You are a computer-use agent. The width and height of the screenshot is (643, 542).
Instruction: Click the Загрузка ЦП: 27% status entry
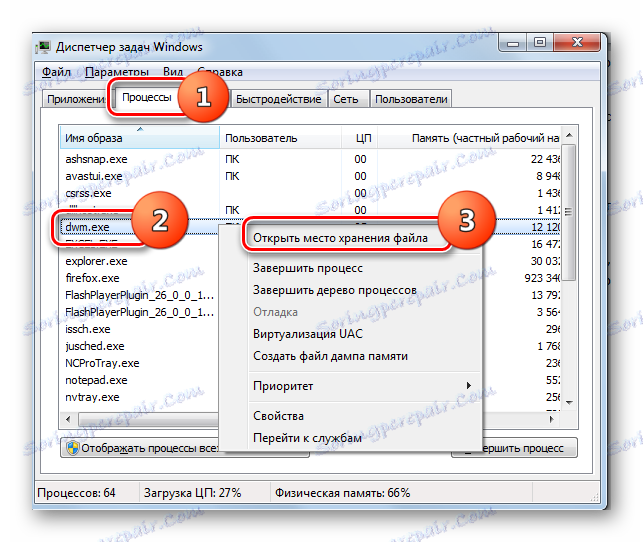tap(192, 492)
